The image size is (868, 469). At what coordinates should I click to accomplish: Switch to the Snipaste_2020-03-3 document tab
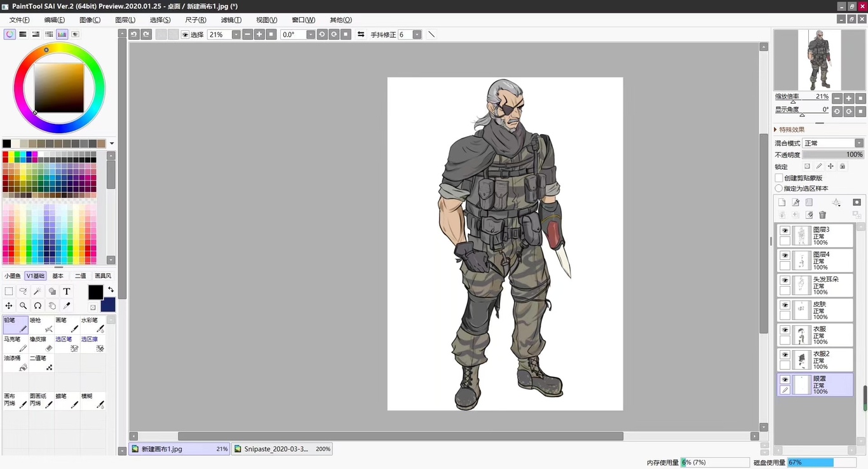281,449
